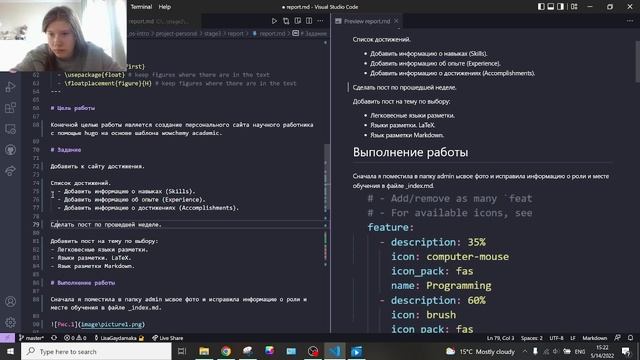The width and height of the screenshot is (640, 360).
Task: Click the '# Выполнение работы' heading in editor
Action: point(83,282)
